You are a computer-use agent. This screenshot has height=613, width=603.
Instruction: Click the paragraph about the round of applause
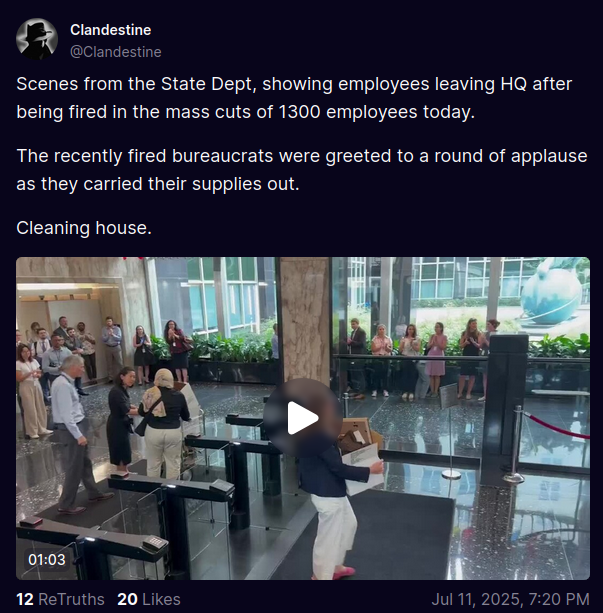pos(302,170)
